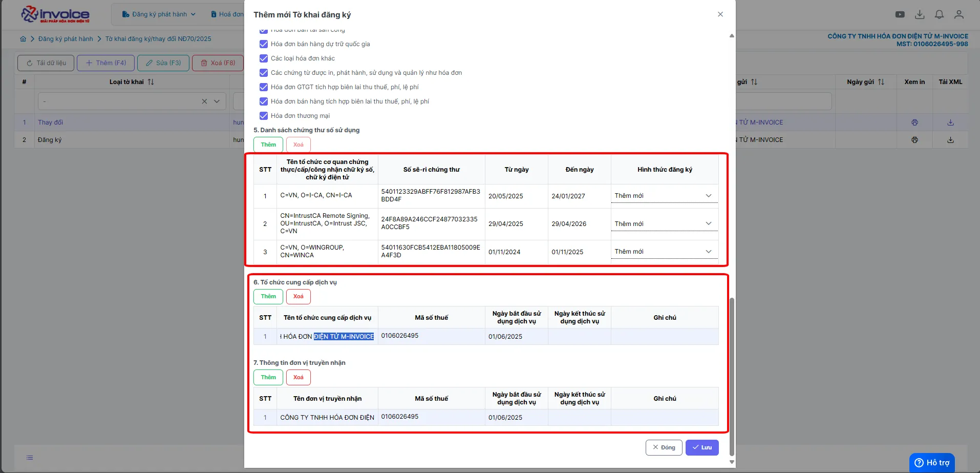Download XML for the Đăng ký row
Screen dimensions: 980x473
click(950, 140)
